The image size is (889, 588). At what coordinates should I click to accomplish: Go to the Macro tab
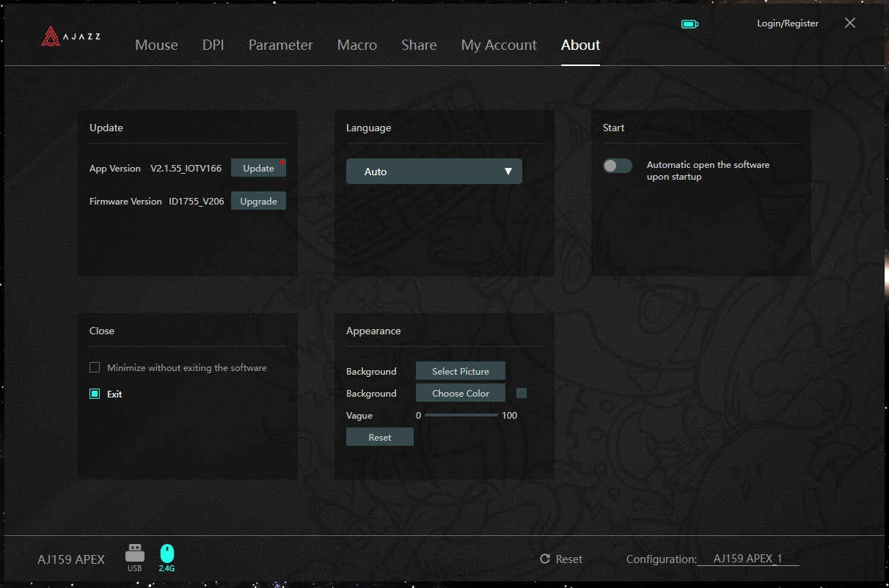[x=356, y=45]
